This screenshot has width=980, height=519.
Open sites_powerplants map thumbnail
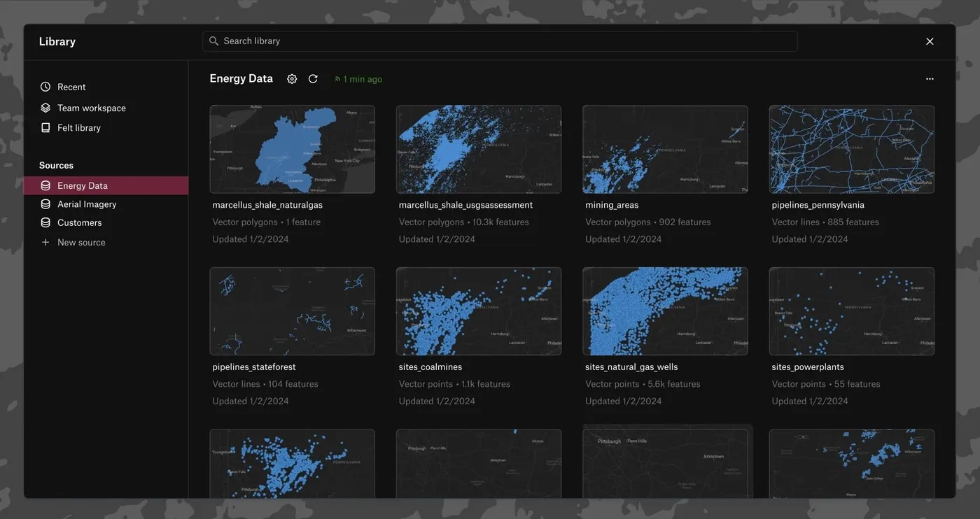[852, 311]
